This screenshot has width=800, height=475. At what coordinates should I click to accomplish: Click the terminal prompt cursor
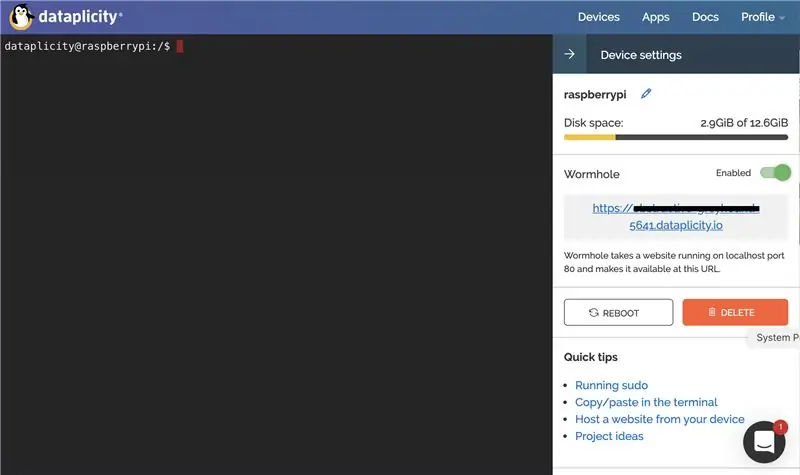click(x=180, y=46)
